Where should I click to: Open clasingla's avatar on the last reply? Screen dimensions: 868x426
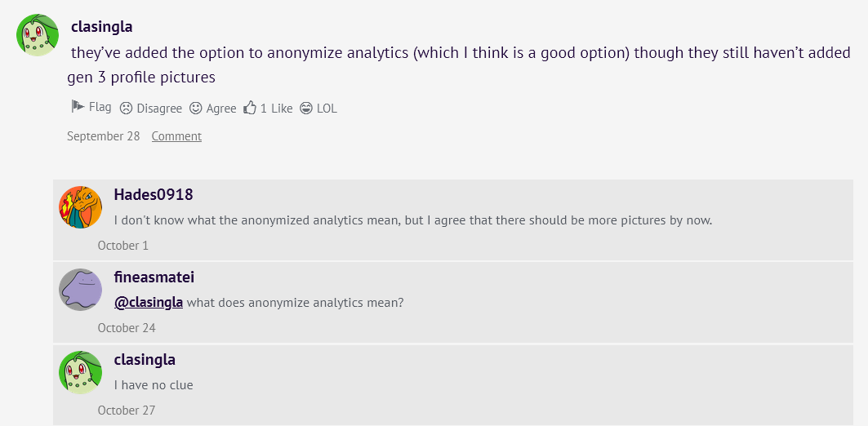(x=80, y=372)
